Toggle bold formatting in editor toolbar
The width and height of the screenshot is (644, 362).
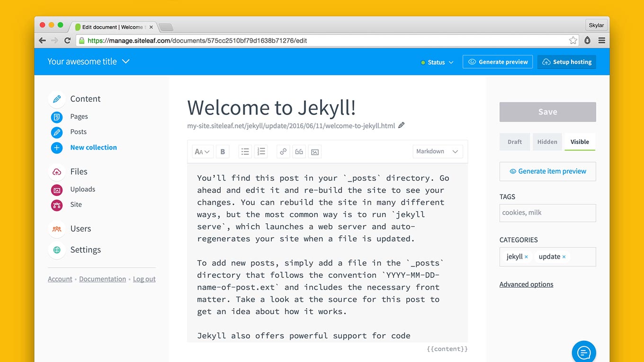pos(223,151)
